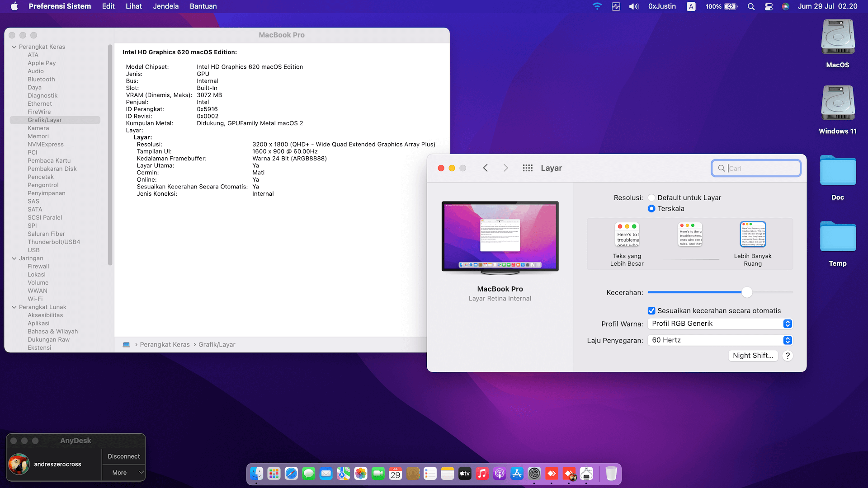Click System Information chip icon in Dock
868x488 pixels.
point(587,474)
